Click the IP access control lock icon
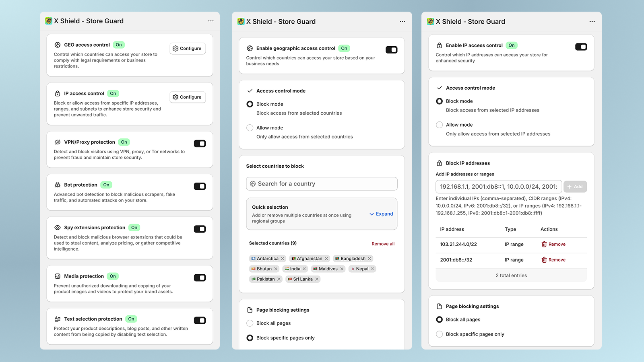Image resolution: width=644 pixels, height=362 pixels. tap(58, 93)
